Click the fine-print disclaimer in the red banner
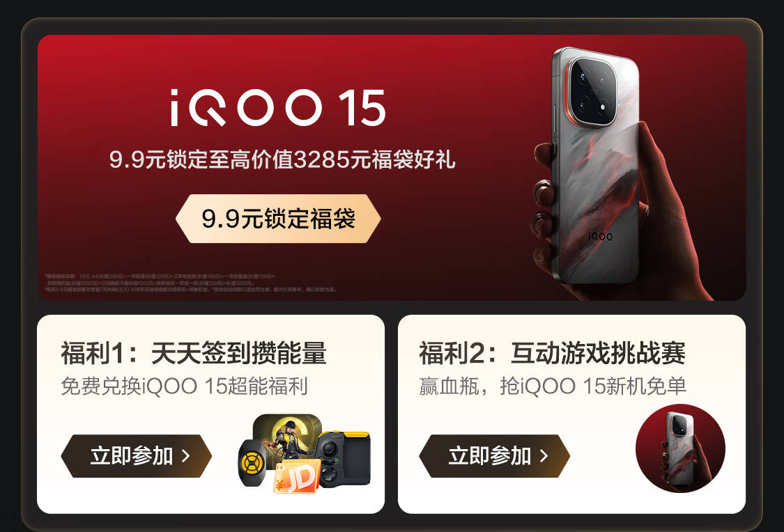 tap(190, 283)
